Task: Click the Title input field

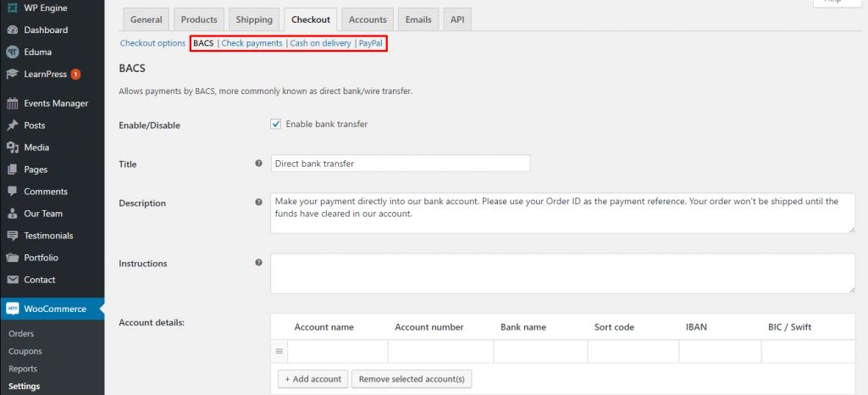Action: point(401,164)
